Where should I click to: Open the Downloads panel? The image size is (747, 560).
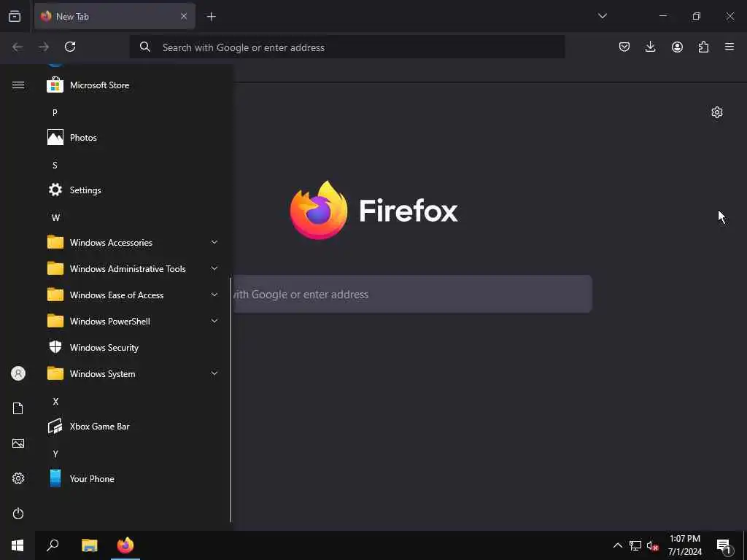650,47
